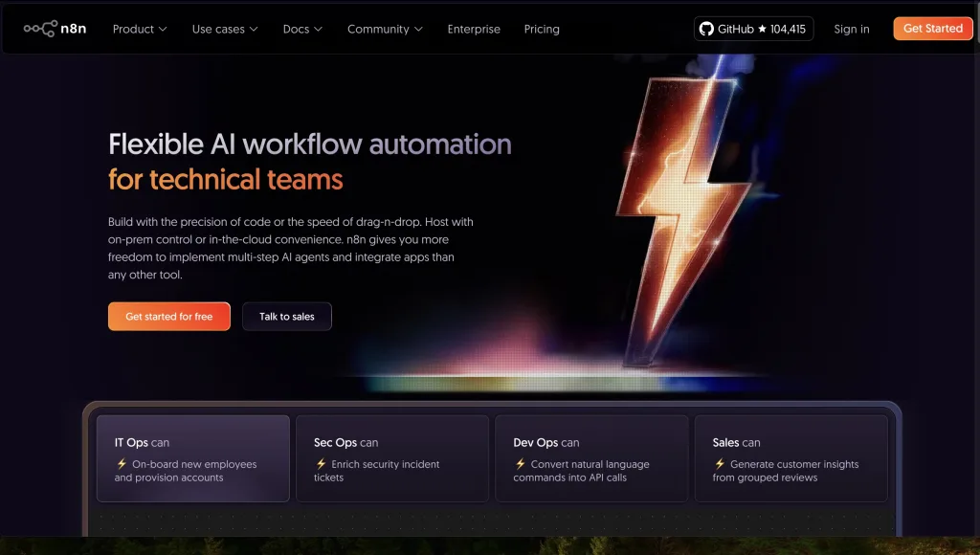The height and width of the screenshot is (555, 980).
Task: Select the IT Ops can tab
Action: pyautogui.click(x=193, y=458)
